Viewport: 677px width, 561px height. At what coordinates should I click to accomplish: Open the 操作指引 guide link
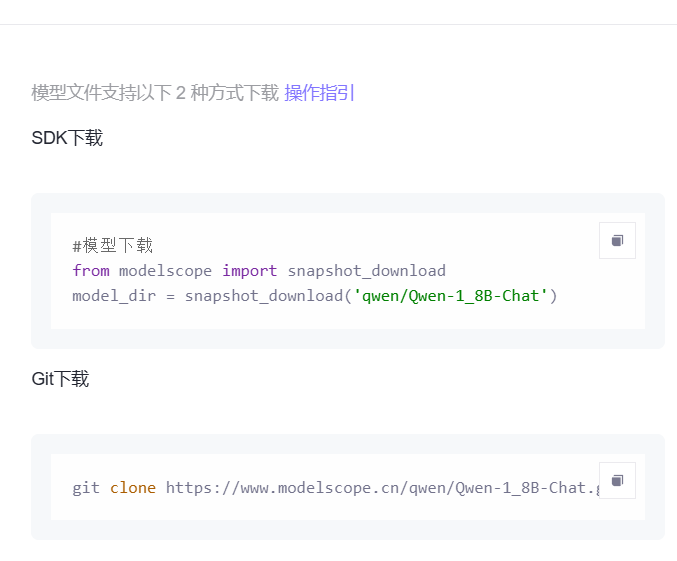pos(319,93)
